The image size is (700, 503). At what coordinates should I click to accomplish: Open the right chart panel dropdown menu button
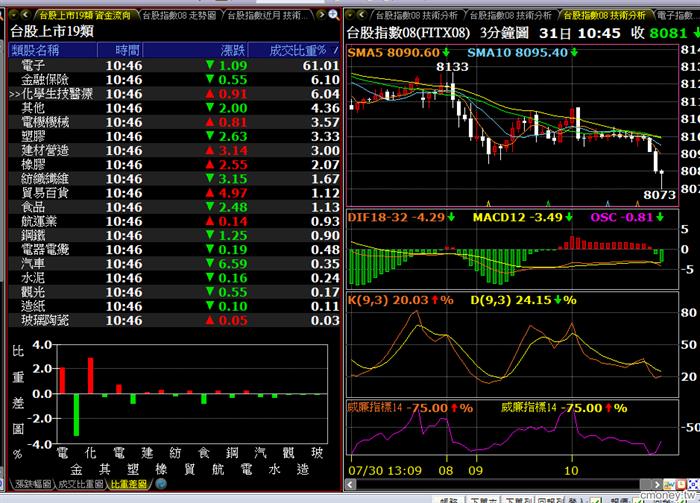click(350, 15)
